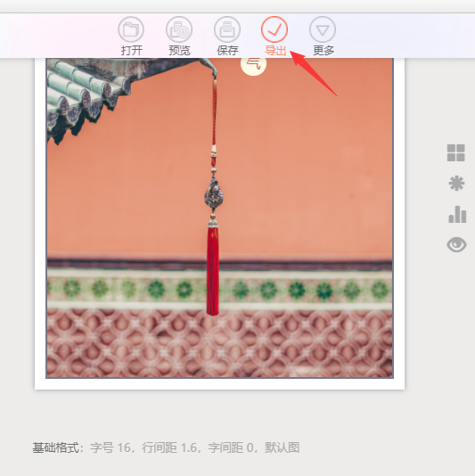475x476 pixels.
Task: Select the asterisk icon in right sidebar
Action: [456, 184]
